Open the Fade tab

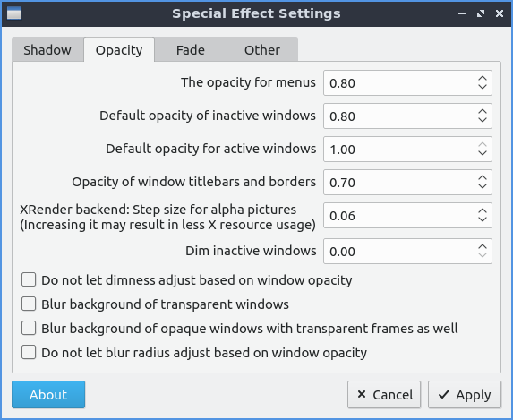(191, 50)
